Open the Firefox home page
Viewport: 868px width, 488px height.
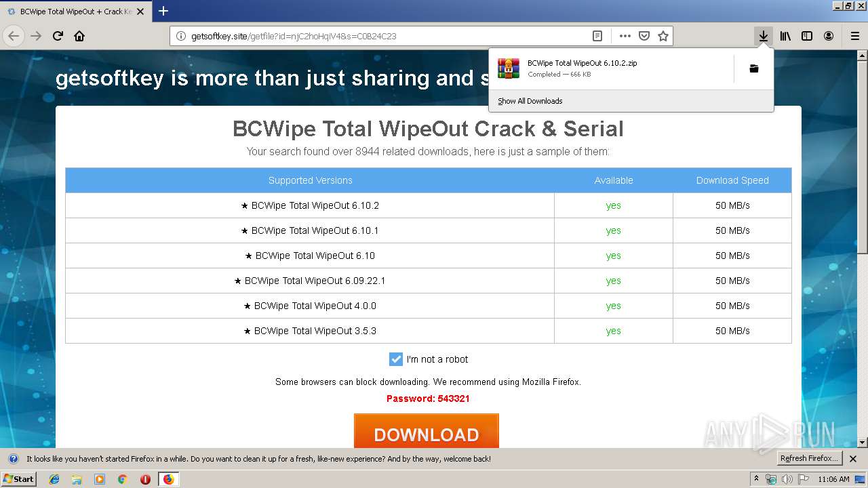pyautogui.click(x=79, y=36)
